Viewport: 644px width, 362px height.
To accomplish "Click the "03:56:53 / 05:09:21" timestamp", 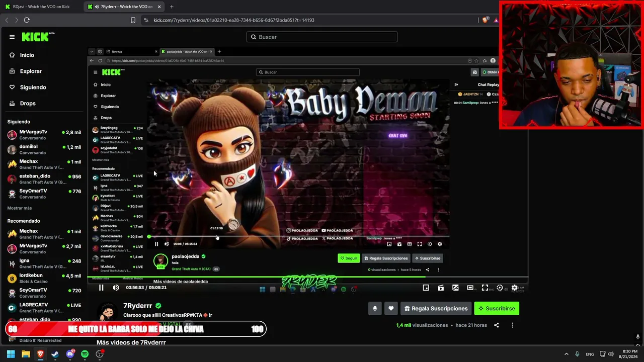I will click(146, 288).
